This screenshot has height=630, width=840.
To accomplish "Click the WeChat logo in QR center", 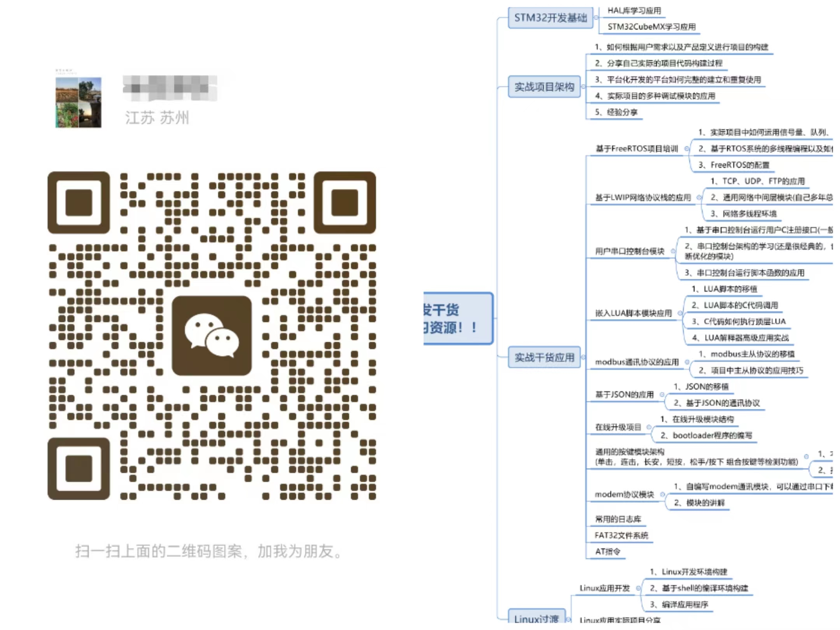I will [x=212, y=335].
